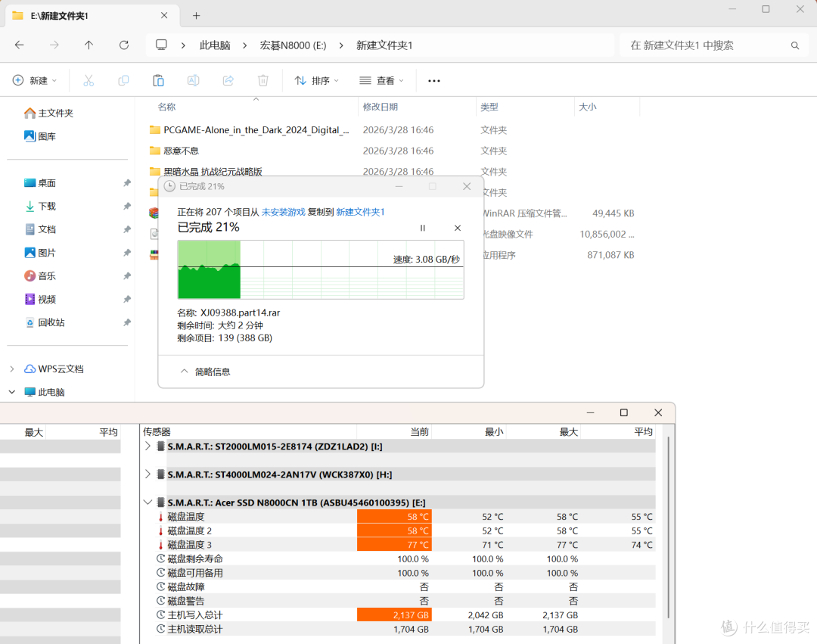Viewport: 817px width, 644px height.
Task: Click the Delete trash icon
Action: tap(263, 81)
